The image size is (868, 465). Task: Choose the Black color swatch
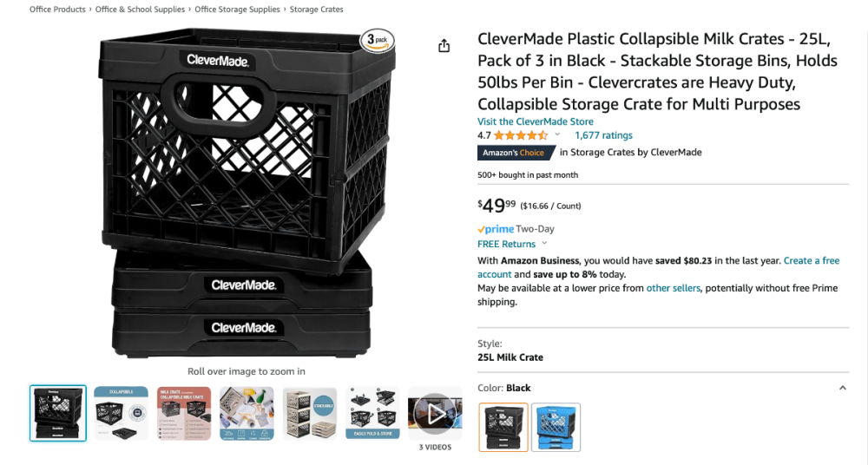point(503,427)
